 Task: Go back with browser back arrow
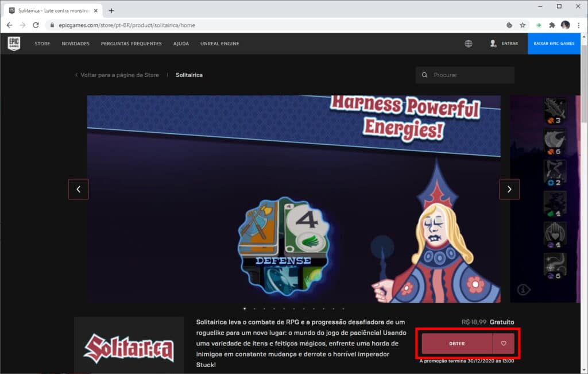click(9, 25)
